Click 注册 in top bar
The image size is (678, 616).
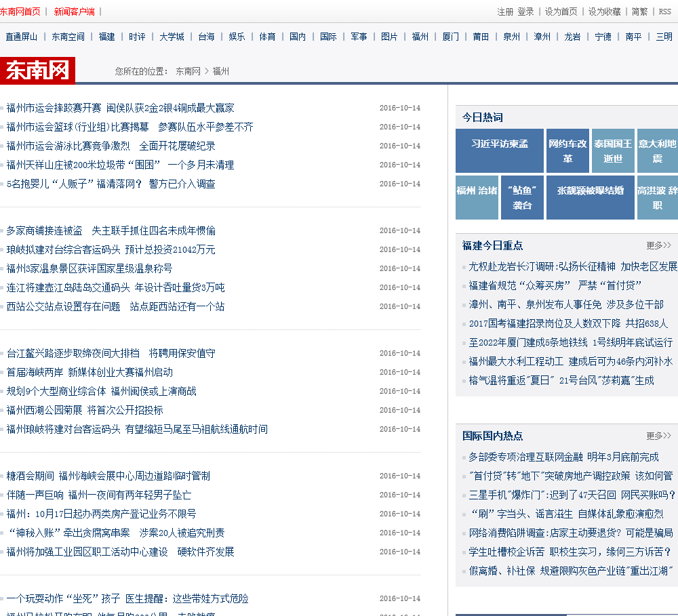505,12
